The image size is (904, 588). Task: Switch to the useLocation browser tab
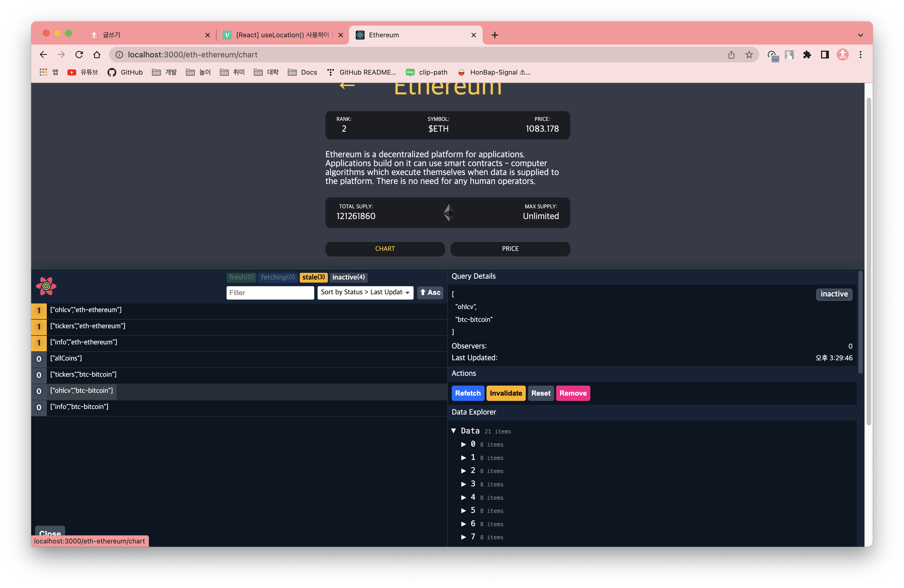(x=282, y=35)
